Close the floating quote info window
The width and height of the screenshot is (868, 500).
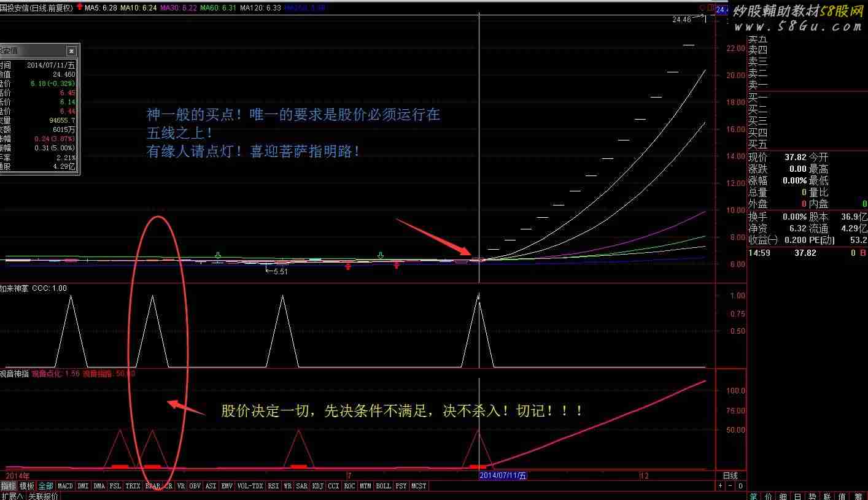[x=71, y=51]
